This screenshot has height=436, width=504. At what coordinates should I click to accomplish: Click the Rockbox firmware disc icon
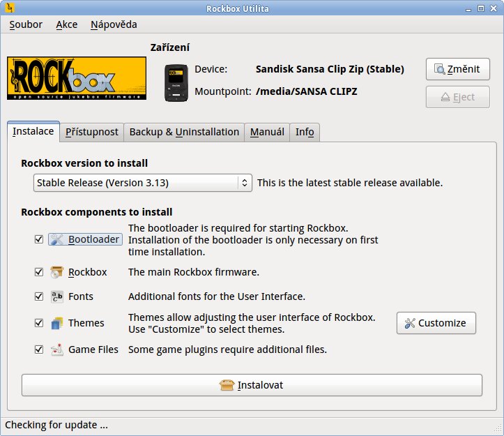coord(57,272)
